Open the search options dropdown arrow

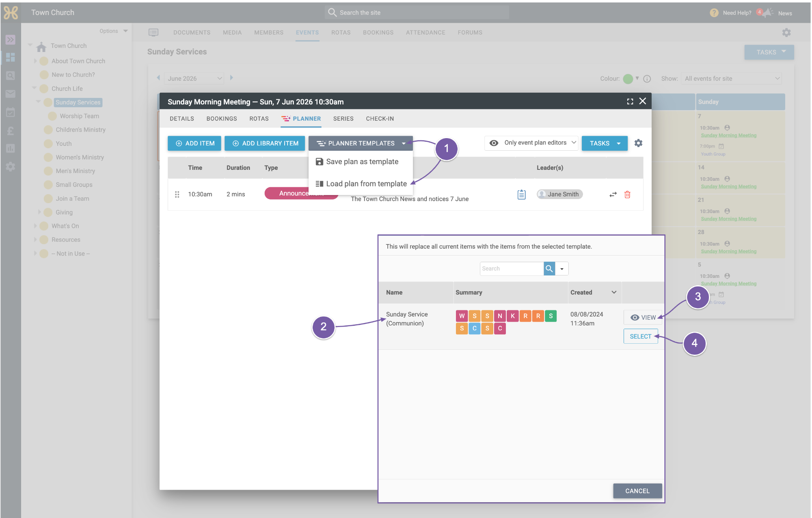(x=562, y=269)
